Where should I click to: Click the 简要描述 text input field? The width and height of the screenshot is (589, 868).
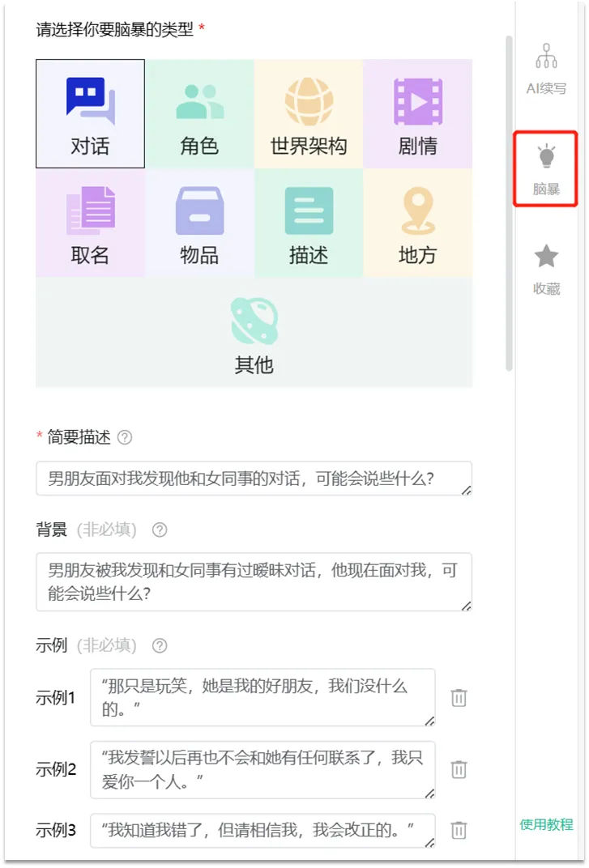[251, 479]
